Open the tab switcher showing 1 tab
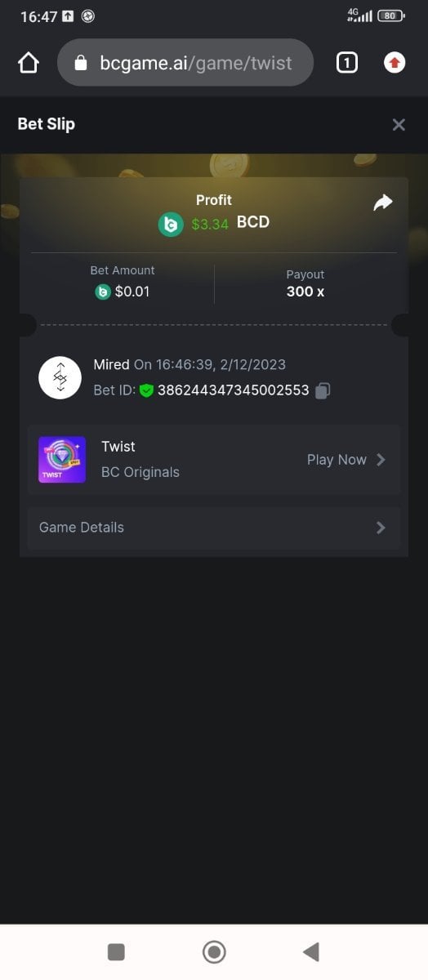428x980 pixels. click(346, 62)
